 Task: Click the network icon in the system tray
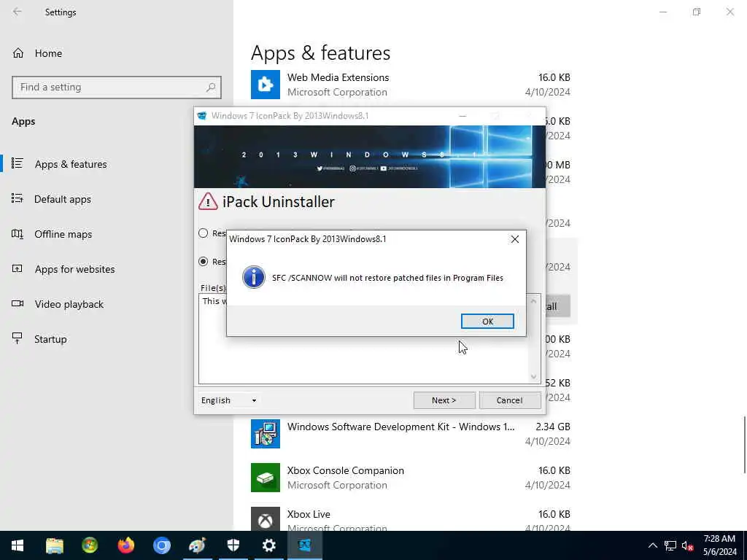670,545
